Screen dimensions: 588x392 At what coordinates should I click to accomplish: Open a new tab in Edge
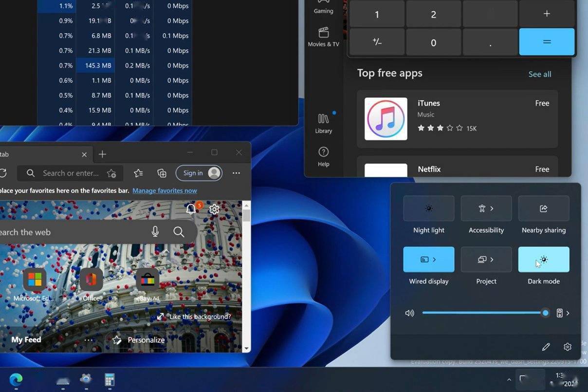pyautogui.click(x=102, y=154)
